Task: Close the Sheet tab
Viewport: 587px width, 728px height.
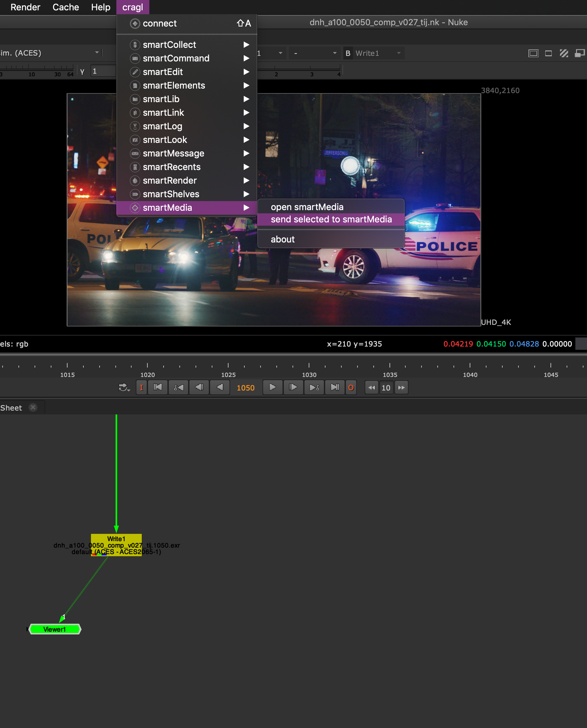Action: 33,407
